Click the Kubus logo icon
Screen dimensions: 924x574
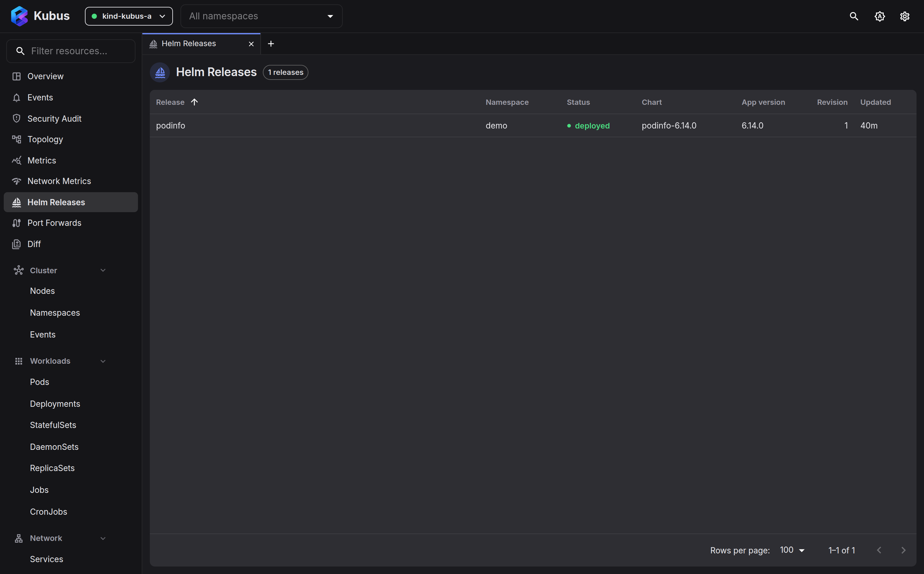19,16
